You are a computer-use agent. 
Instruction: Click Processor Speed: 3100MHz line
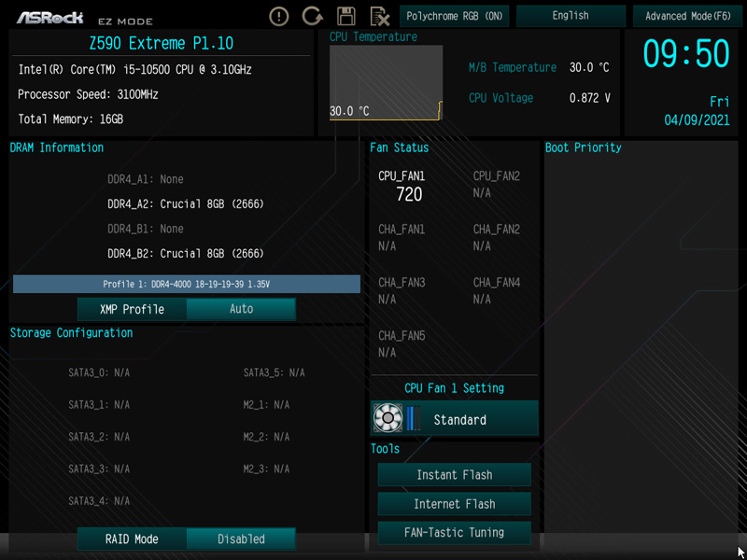click(x=88, y=94)
